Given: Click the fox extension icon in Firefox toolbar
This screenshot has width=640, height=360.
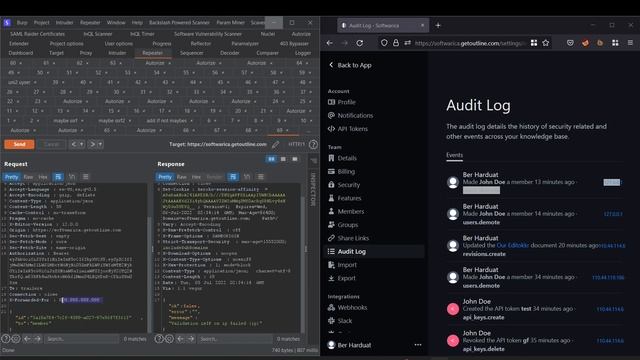Looking at the screenshot, I should (585, 43).
